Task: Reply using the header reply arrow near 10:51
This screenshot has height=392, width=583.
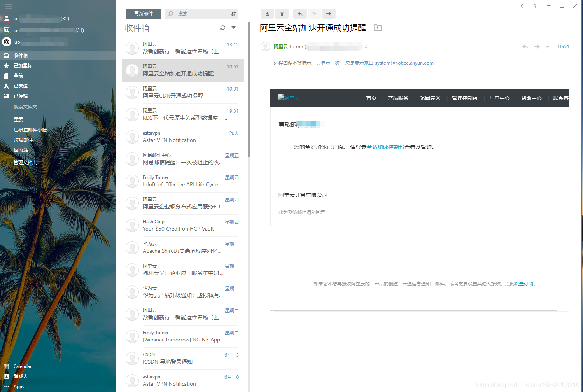Action: (525, 47)
